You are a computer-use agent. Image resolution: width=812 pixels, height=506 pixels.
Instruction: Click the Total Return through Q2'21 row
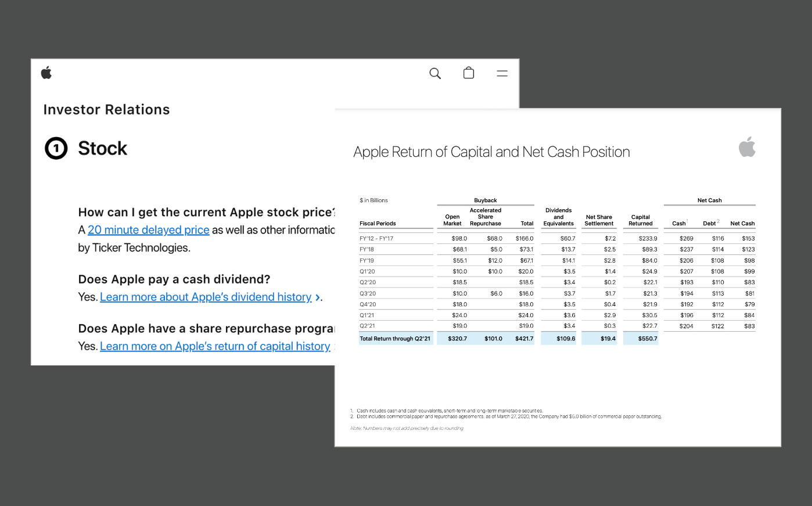pyautogui.click(x=396, y=338)
